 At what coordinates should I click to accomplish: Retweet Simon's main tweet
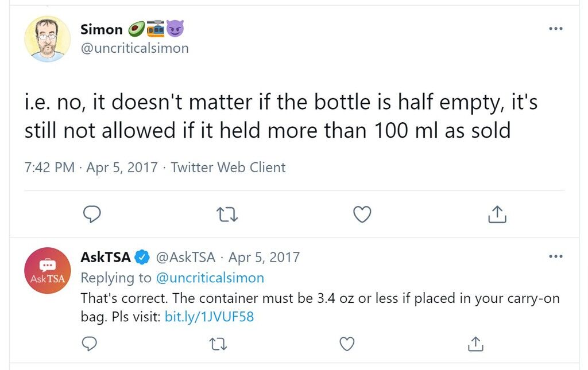[x=227, y=215]
